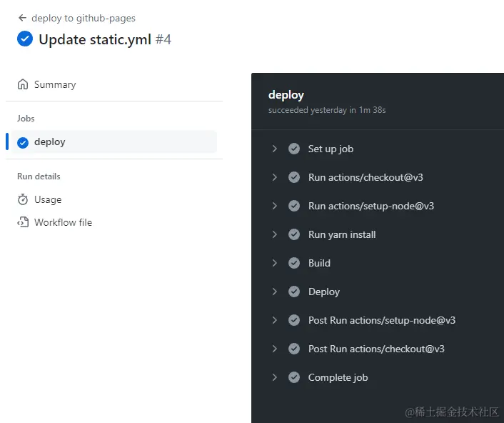Screen dimensions: 504x423
Task: Expand the Run actions/setup-node@v3 step chevron
Action: [275, 206]
